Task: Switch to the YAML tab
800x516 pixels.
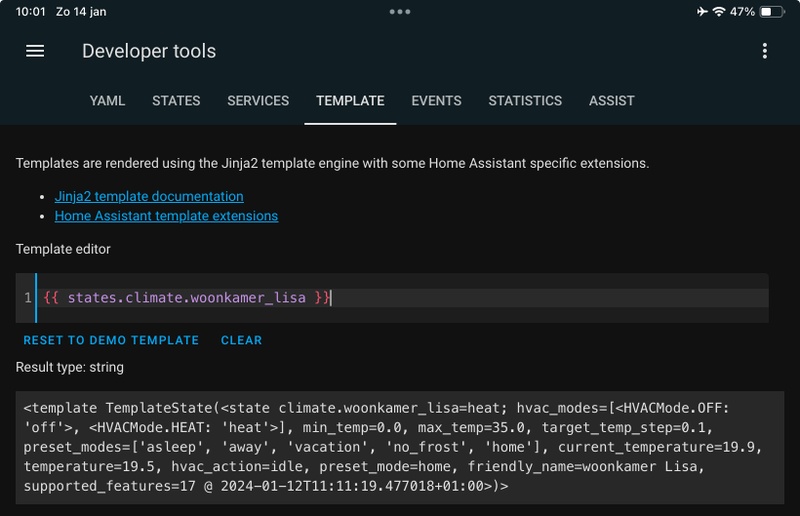Action: pos(107,101)
